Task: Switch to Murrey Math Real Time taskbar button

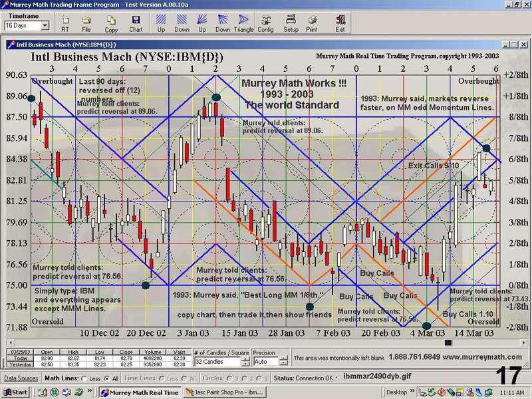Action: [140, 392]
